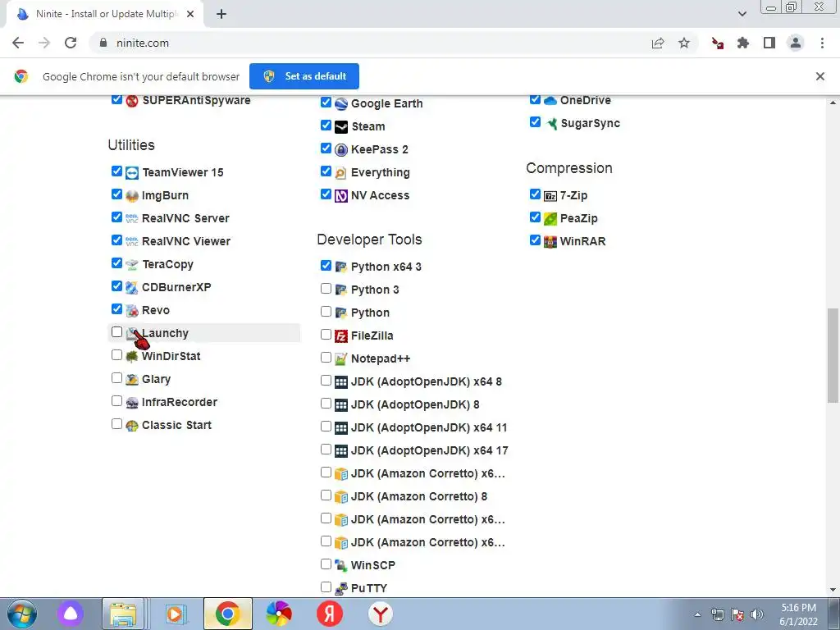The width and height of the screenshot is (840, 630).
Task: Open a new browser tab
Action: point(221,14)
